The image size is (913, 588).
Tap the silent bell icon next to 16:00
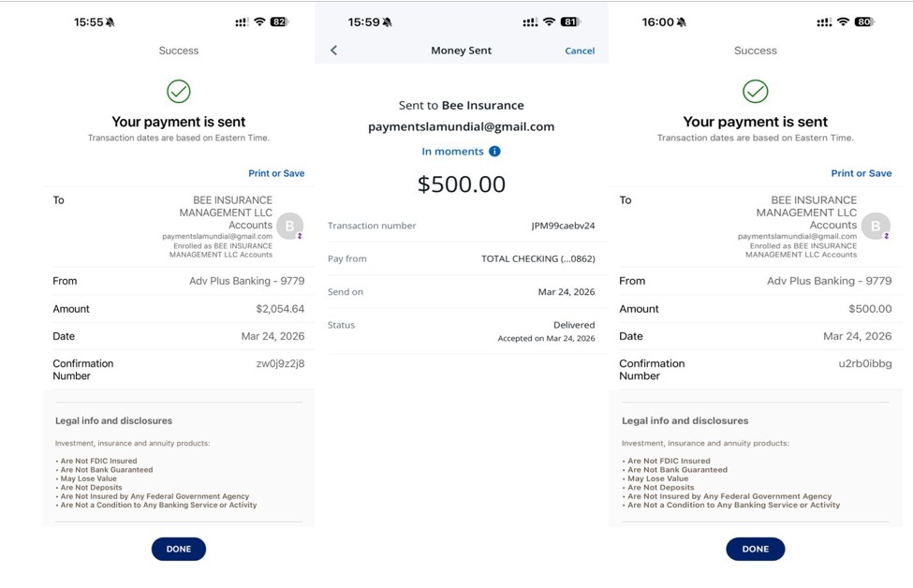[x=682, y=22]
